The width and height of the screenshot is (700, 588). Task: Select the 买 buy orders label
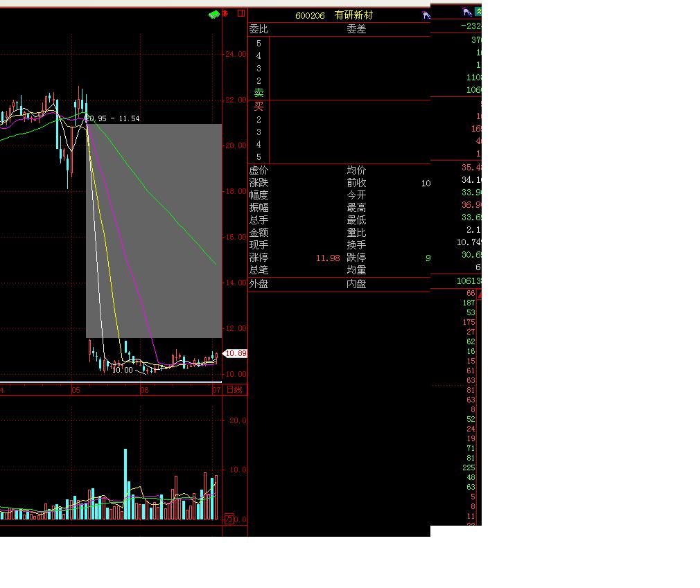(x=259, y=107)
